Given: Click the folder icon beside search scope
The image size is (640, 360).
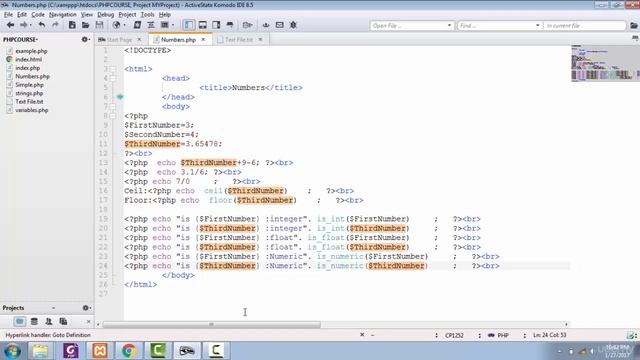Looking at the screenshot, I should point(633,26).
